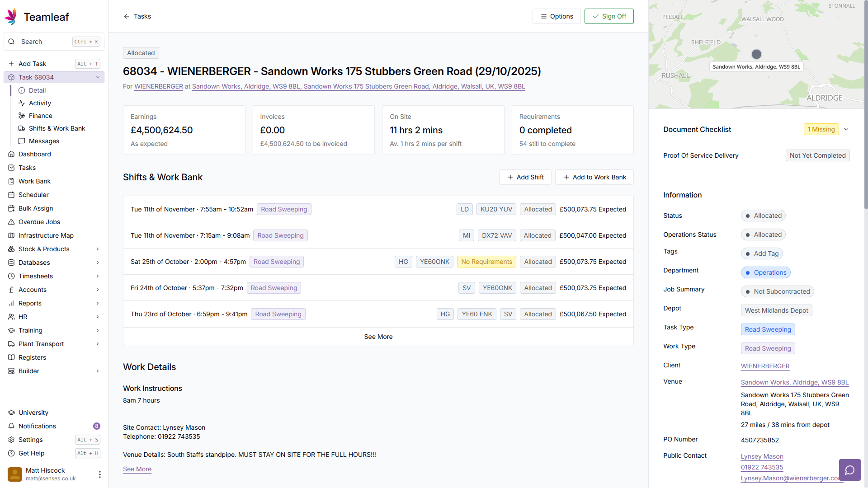Collapse the Task 68034 dropdown
The image size is (868, 488).
point(98,77)
